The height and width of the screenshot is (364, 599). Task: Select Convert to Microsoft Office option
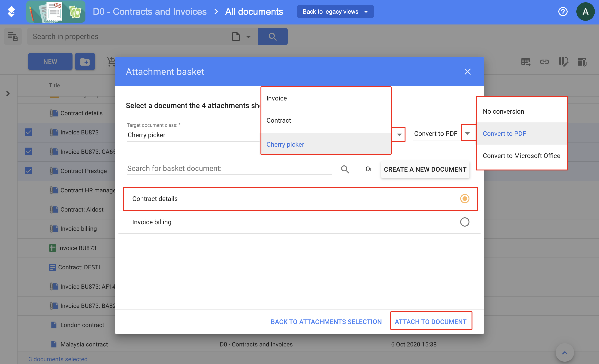point(522,156)
